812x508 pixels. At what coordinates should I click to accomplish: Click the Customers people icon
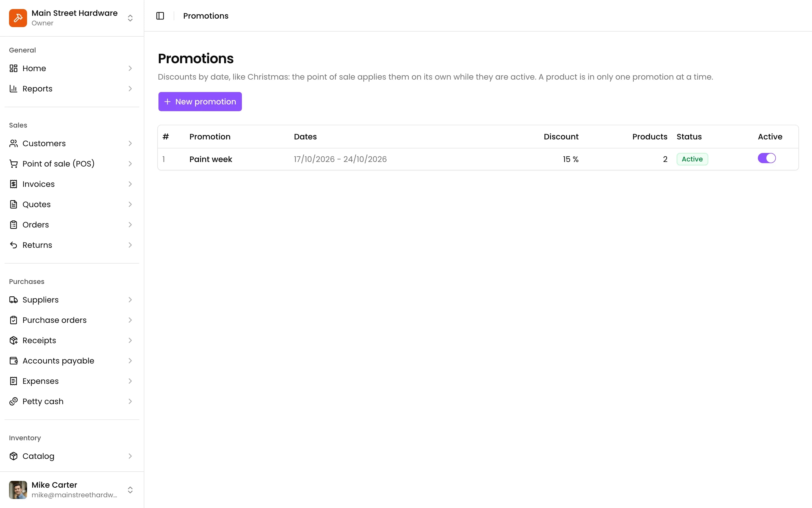click(14, 143)
